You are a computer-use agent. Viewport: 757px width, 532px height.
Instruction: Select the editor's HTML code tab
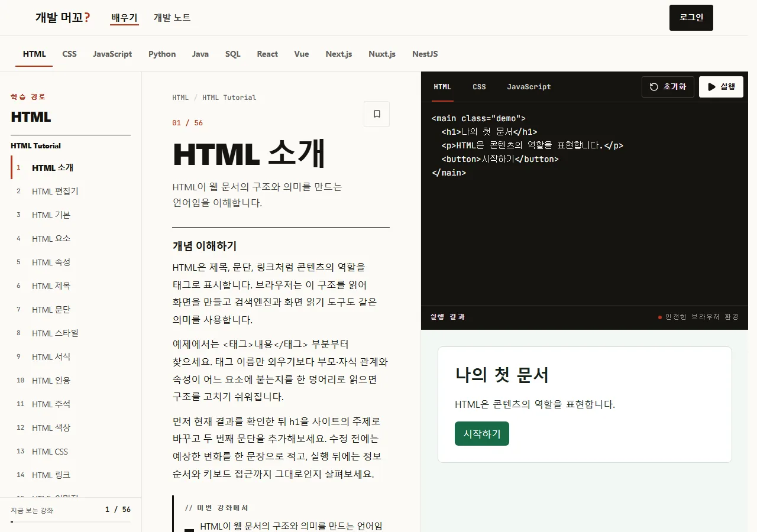click(442, 87)
